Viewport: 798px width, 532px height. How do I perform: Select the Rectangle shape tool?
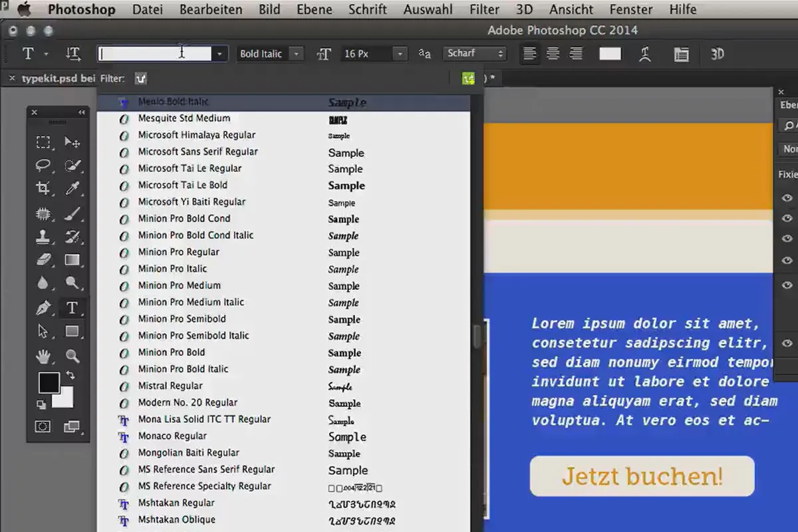pyautogui.click(x=72, y=331)
